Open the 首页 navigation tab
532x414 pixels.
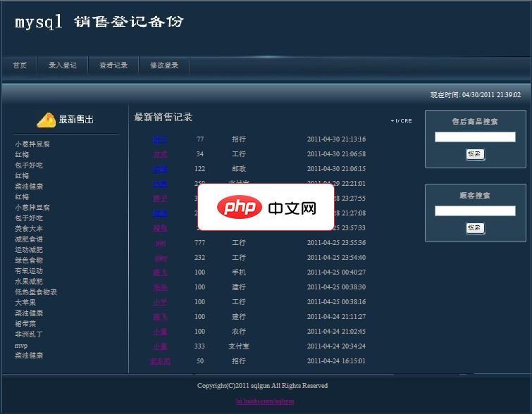click(20, 65)
